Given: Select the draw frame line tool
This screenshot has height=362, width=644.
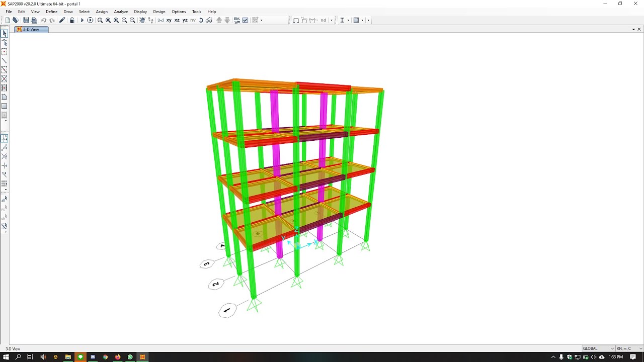Looking at the screenshot, I should click(x=5, y=61).
